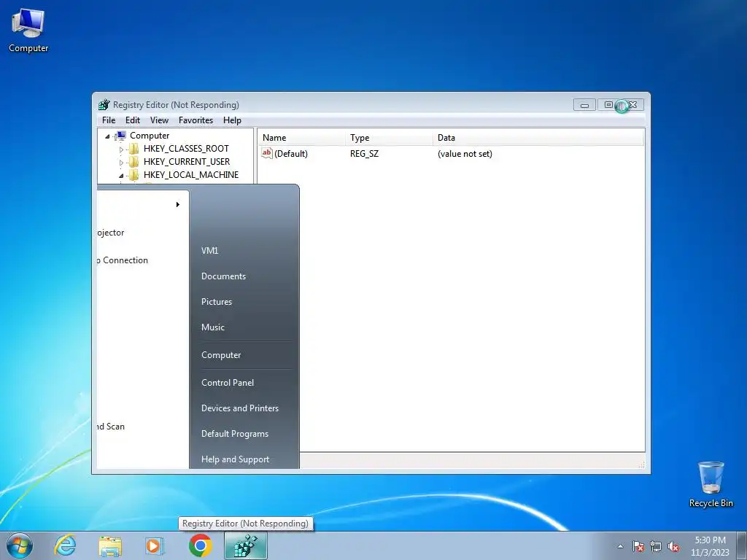
Task: Click the muted volume tray icon
Action: [673, 546]
